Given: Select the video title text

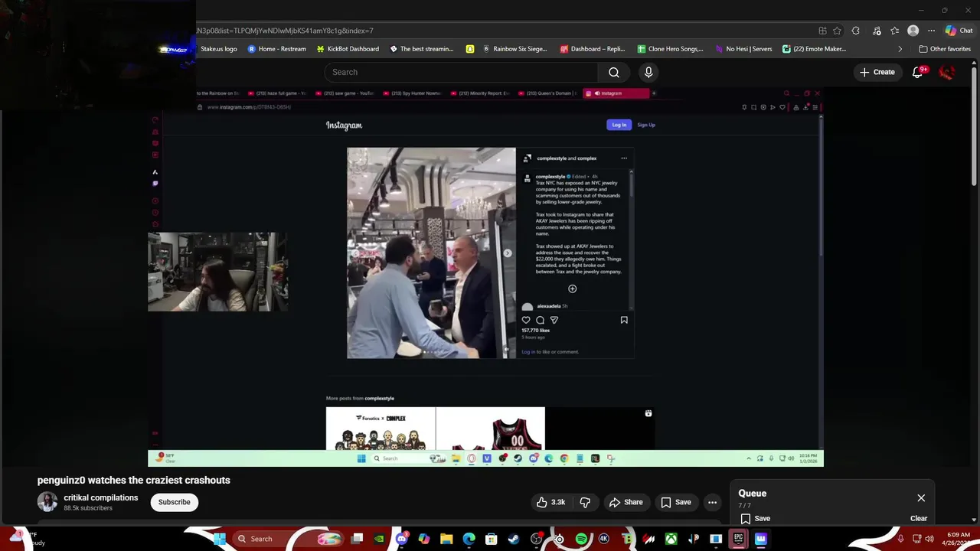Looking at the screenshot, I should 134,480.
